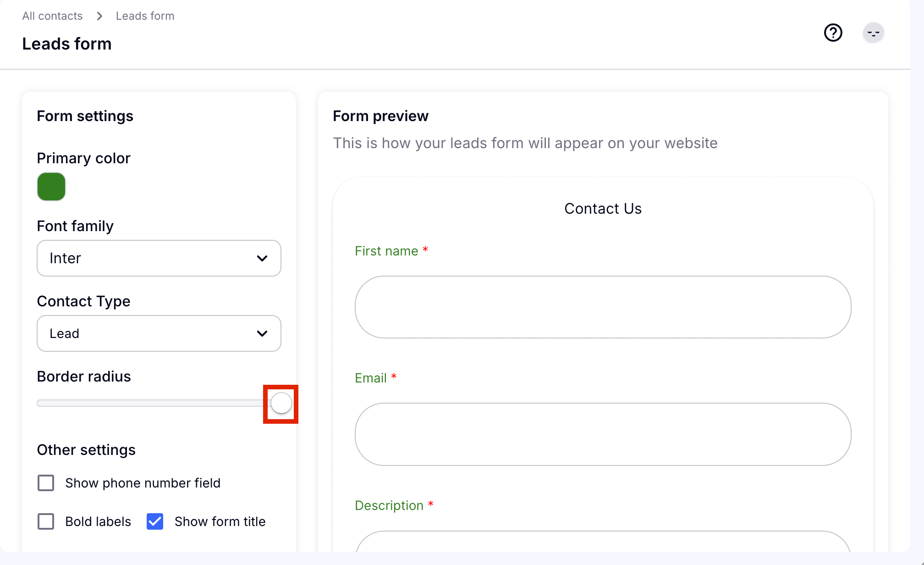Uncheck the Show form title checkbox

tap(155, 521)
